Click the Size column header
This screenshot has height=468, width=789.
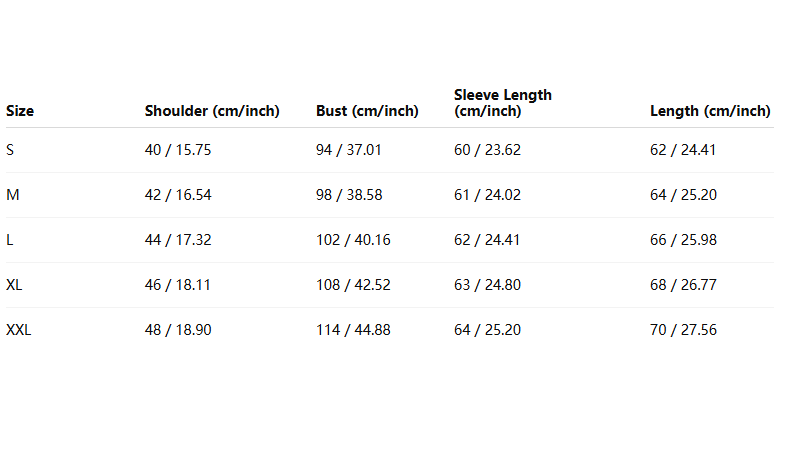[x=20, y=111]
